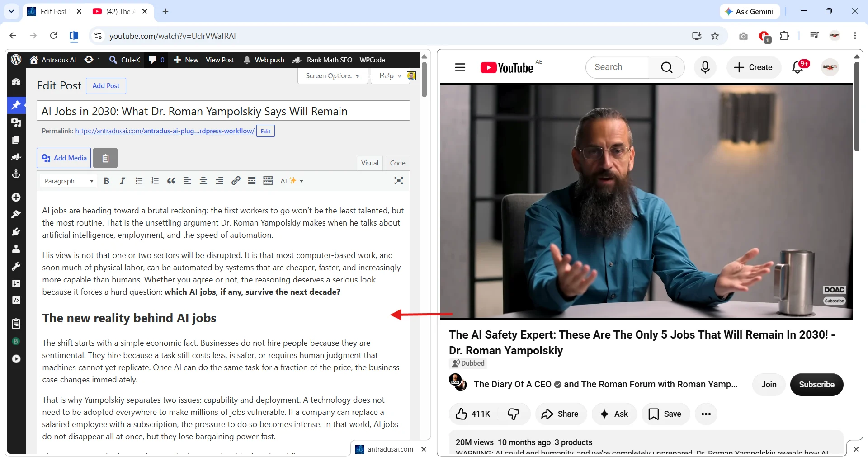Image resolution: width=868 pixels, height=461 pixels.
Task: Open the AI assistant dropdown in toolbar
Action: pyautogui.click(x=292, y=181)
